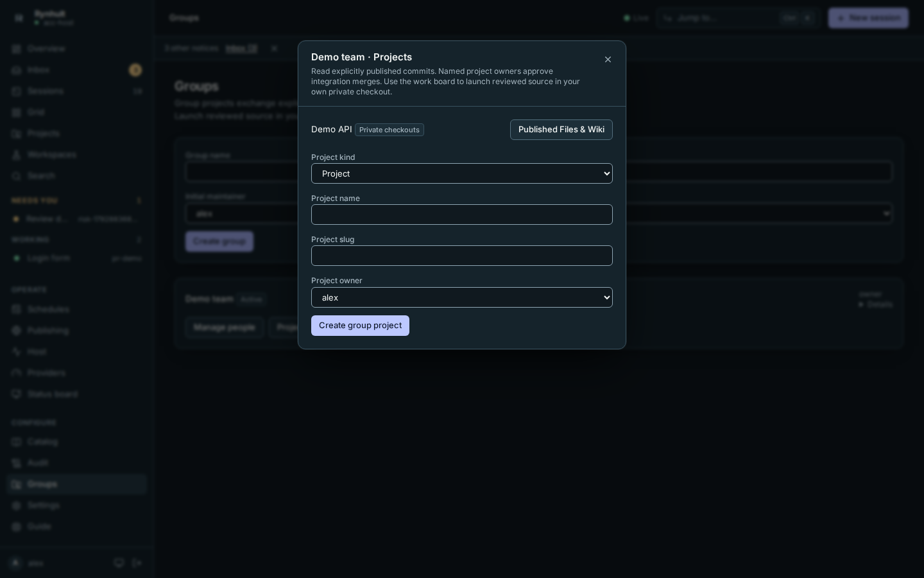924x578 pixels.
Task: Open the Project owner dropdown
Action: pos(461,297)
